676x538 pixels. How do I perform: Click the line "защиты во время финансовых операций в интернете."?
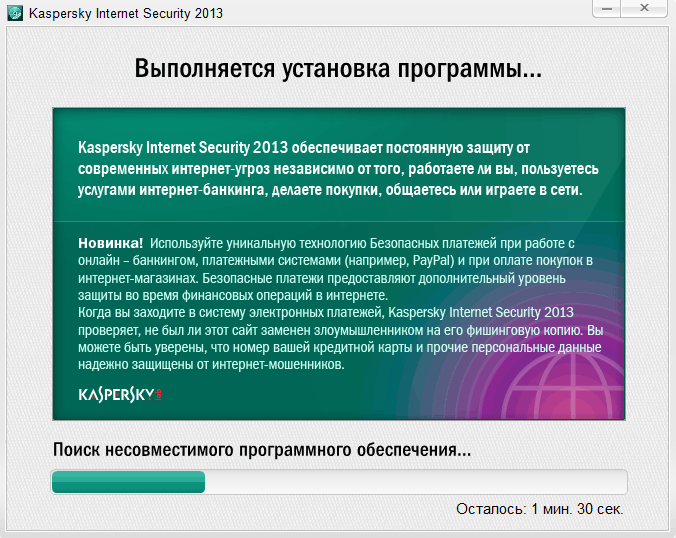coord(233,295)
